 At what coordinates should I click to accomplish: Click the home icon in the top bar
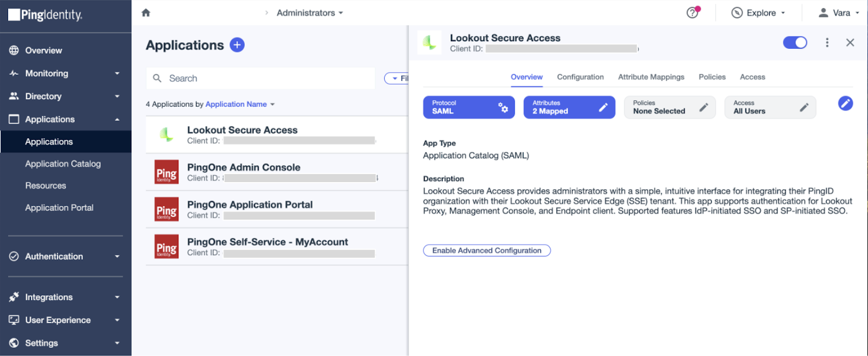coord(145,12)
